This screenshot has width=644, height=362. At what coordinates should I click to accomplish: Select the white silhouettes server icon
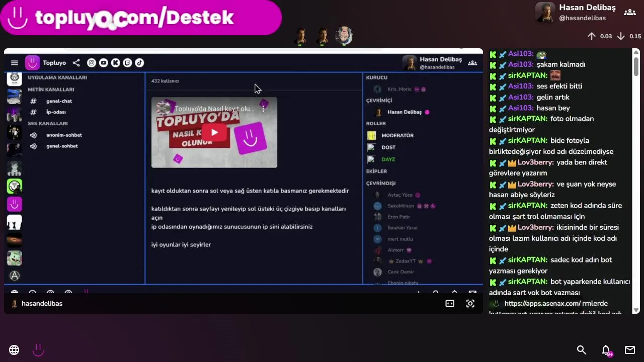(15, 222)
